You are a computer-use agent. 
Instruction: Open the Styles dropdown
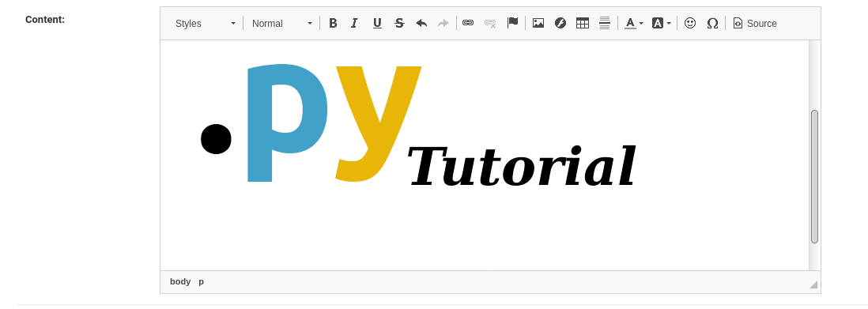[x=206, y=23]
